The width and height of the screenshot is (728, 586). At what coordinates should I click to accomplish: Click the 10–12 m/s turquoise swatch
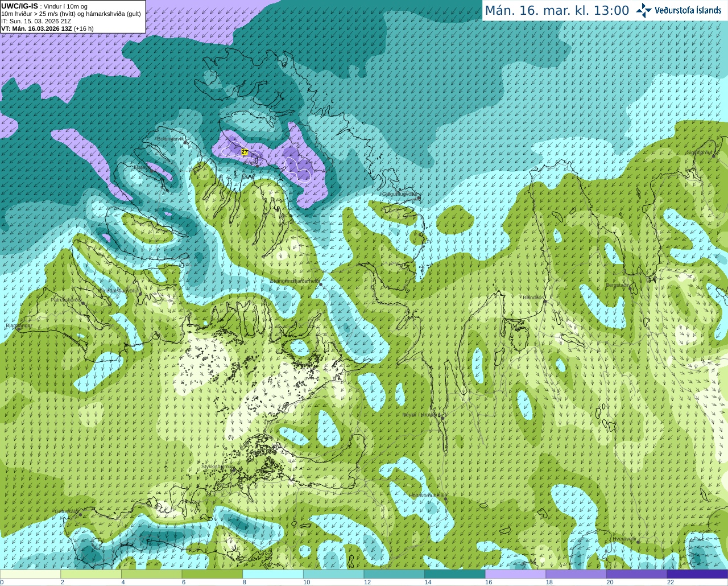(x=334, y=574)
